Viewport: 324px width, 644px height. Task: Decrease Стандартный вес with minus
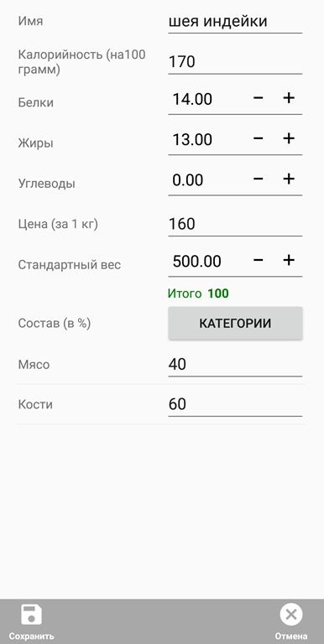point(258,261)
